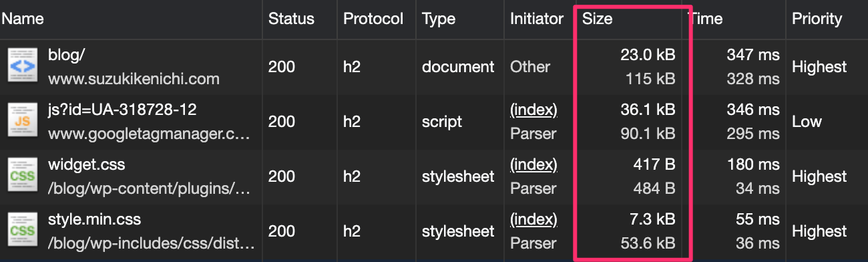Click the Highest priority in widget.css row
The image size is (868, 262).
pos(819,176)
